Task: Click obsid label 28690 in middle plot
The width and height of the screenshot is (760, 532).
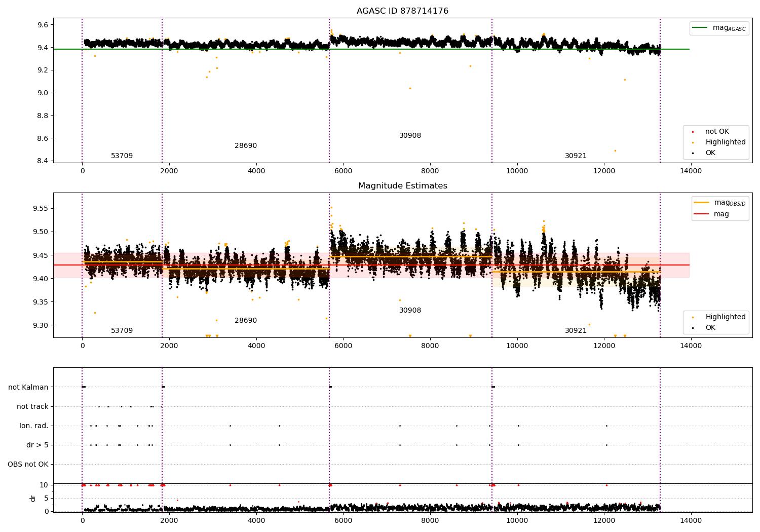Action: pos(246,321)
